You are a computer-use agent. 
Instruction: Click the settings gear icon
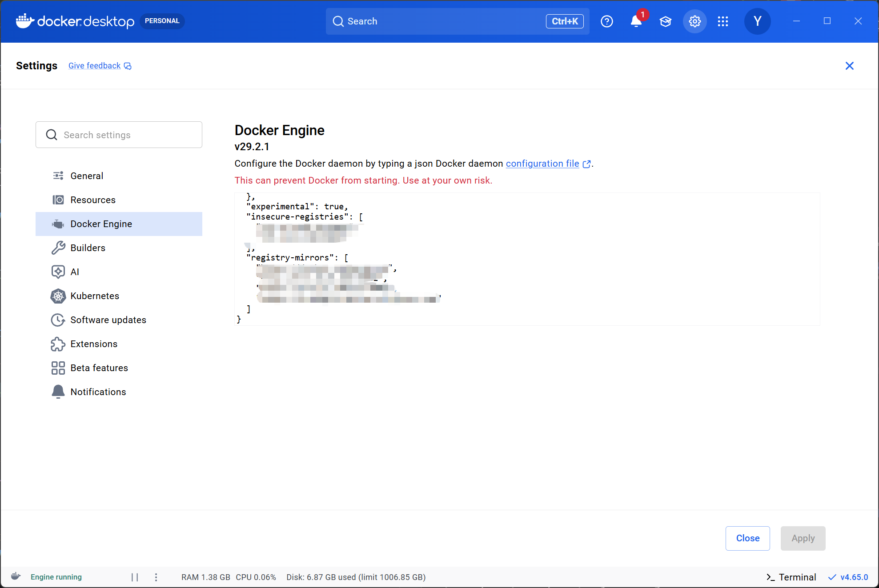(x=694, y=21)
